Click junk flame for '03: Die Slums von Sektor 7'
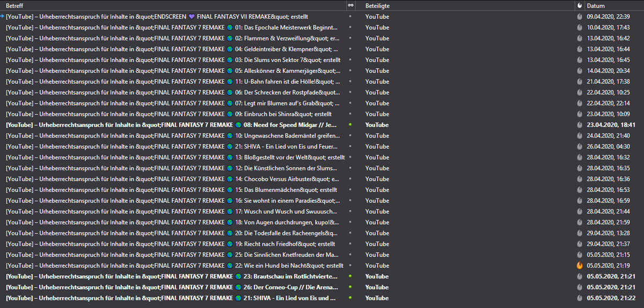Viewport: 644px width, 308px height. [x=580, y=60]
